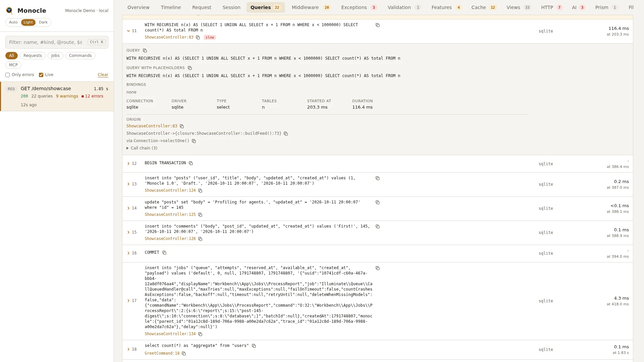644x362 pixels.
Task: Open the Overview tab
Action: [139, 7]
